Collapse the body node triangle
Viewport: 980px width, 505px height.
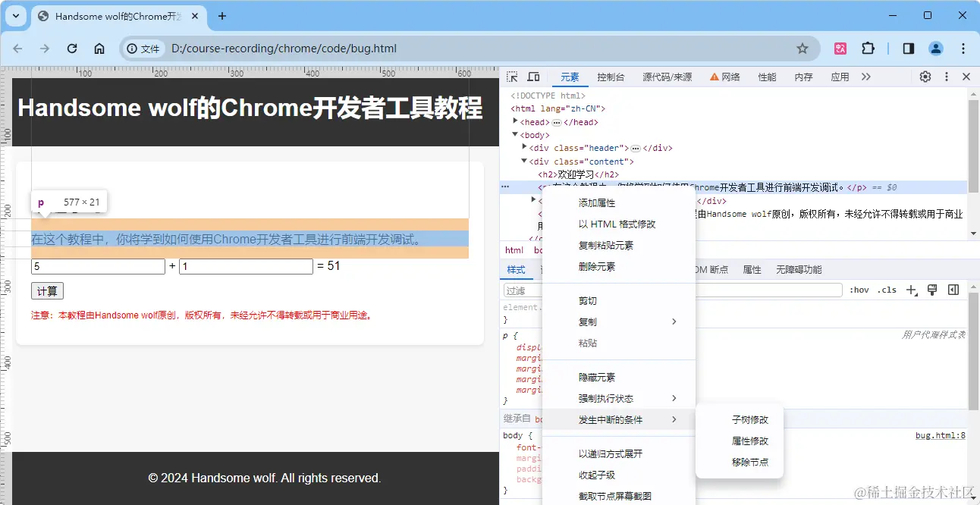point(516,135)
